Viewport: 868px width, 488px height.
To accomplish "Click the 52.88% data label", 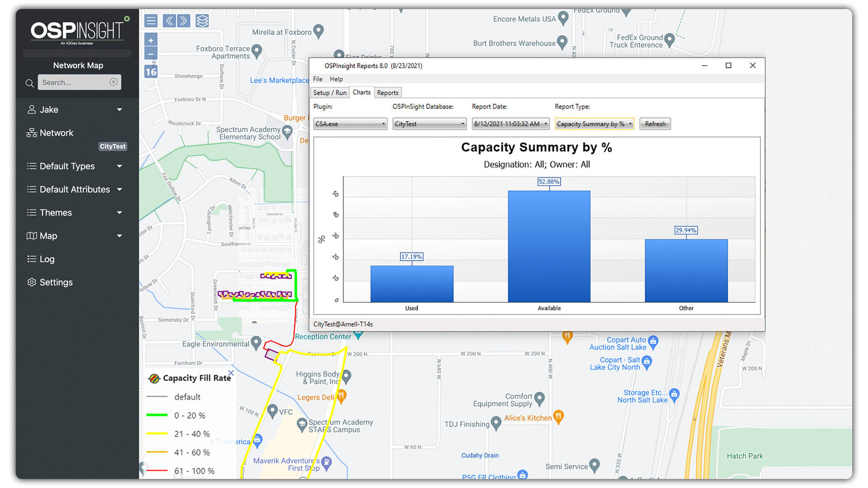I will point(549,182).
